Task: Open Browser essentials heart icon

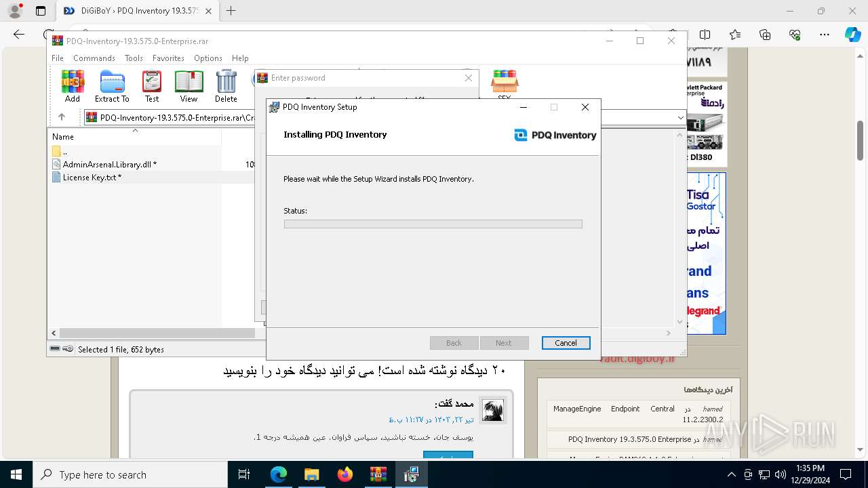Action: click(795, 35)
